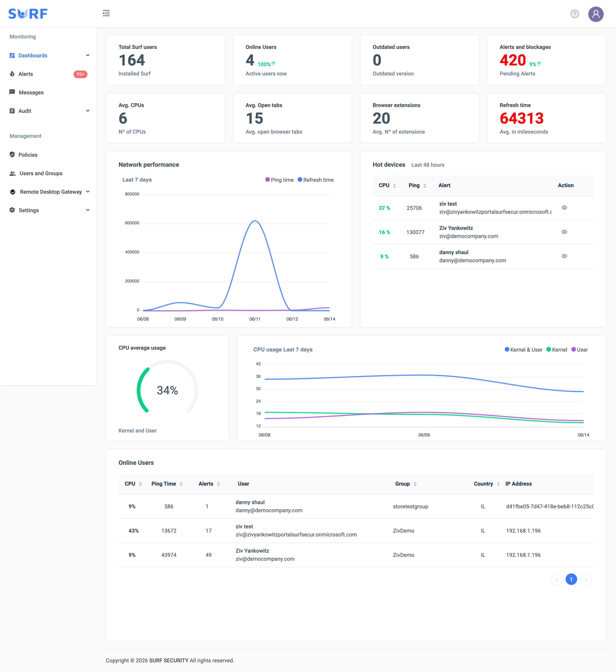Expand Remote Desktop Gateway chevron

click(x=88, y=192)
